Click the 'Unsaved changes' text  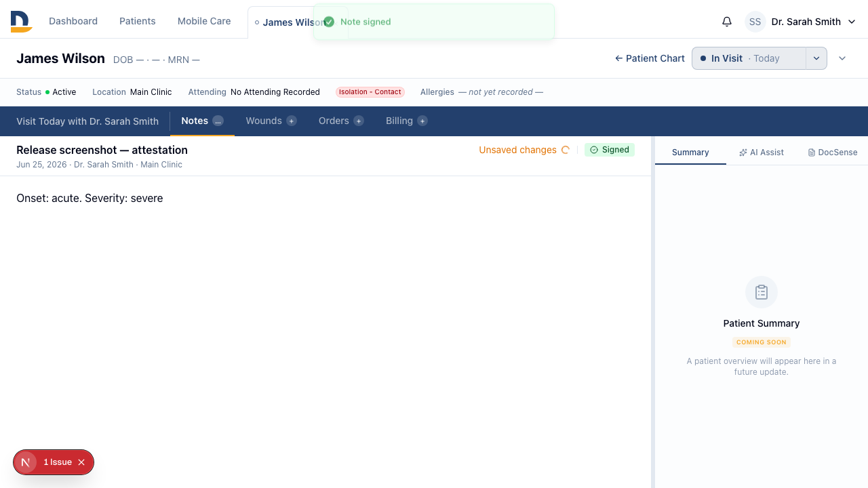pos(517,150)
